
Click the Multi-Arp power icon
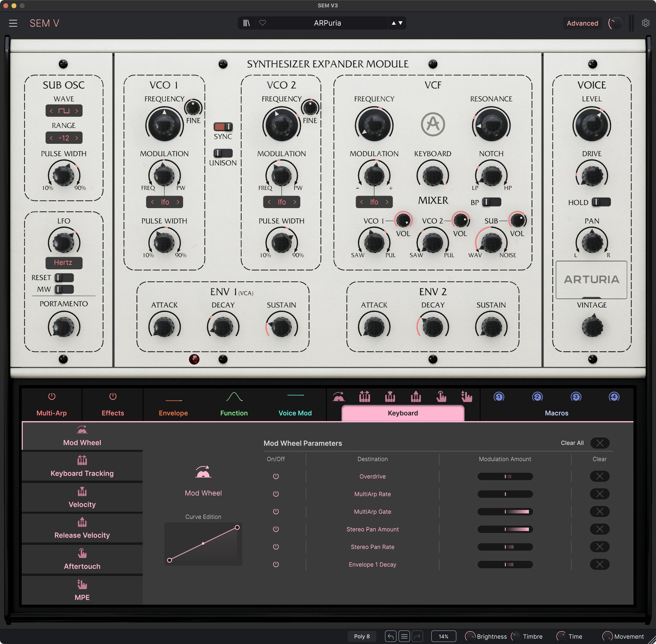[51, 396]
